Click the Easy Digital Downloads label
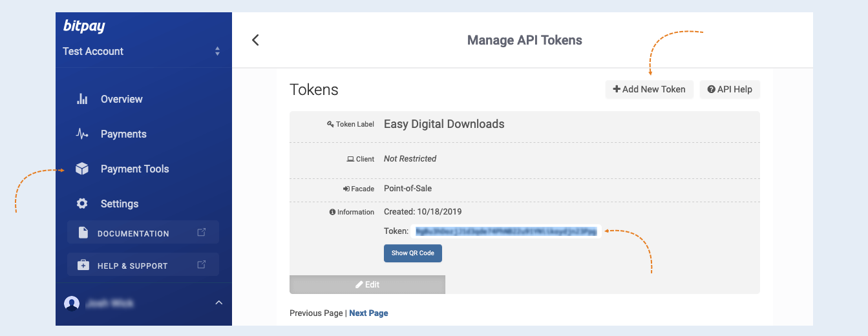868x336 pixels. point(444,124)
